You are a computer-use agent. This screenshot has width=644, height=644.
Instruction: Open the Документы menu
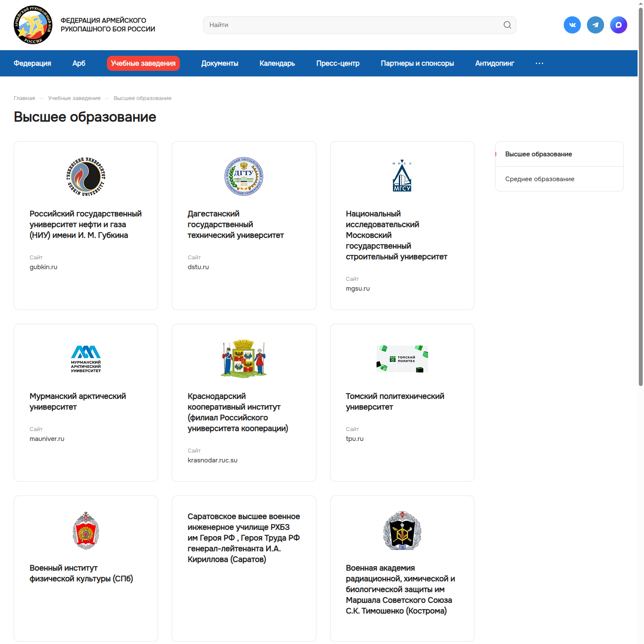coord(220,64)
